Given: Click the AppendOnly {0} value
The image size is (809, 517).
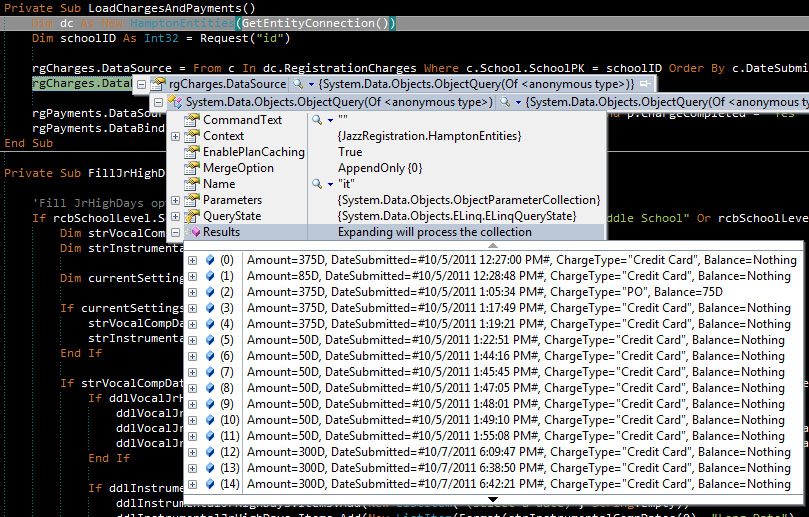Looking at the screenshot, I should point(380,168).
